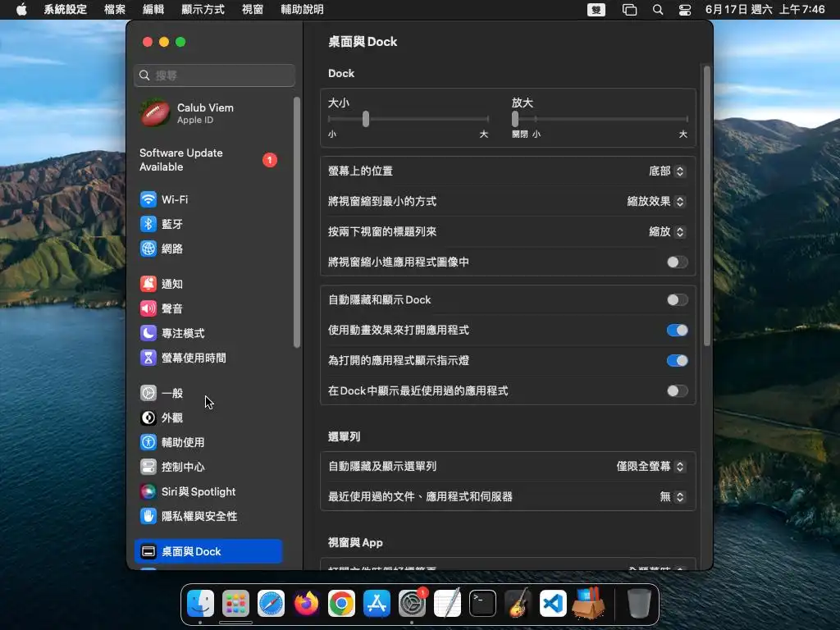Open Control Center in menu bar
840x630 pixels.
tap(685, 10)
